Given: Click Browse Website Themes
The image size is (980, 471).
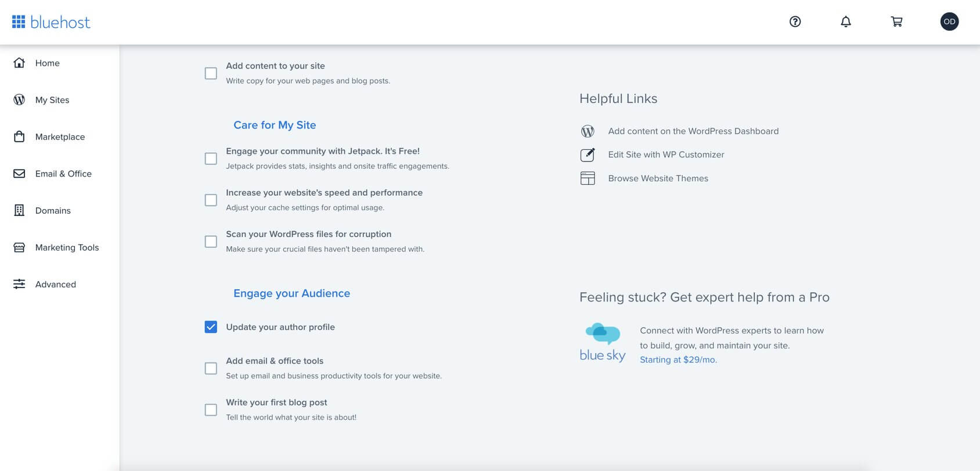Looking at the screenshot, I should click(x=658, y=178).
